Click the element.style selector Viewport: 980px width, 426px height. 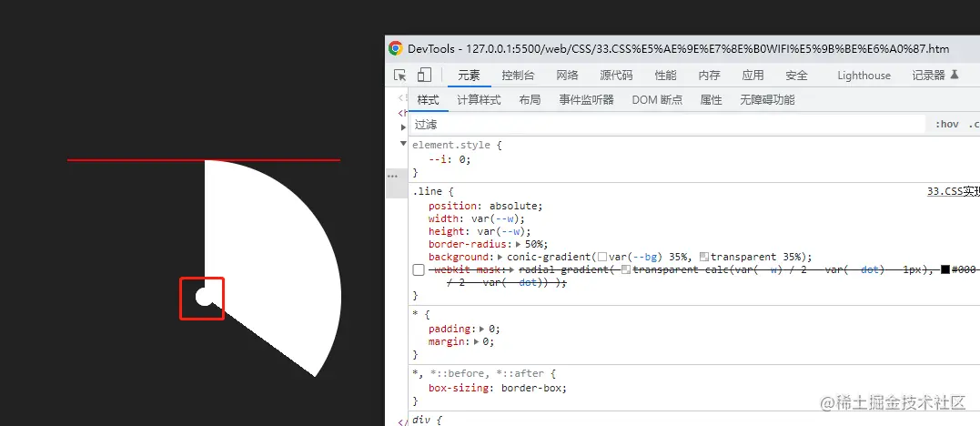[452, 145]
